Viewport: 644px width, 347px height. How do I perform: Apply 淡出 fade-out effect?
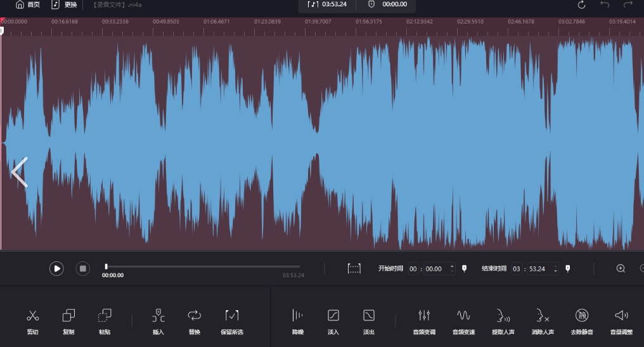click(369, 321)
